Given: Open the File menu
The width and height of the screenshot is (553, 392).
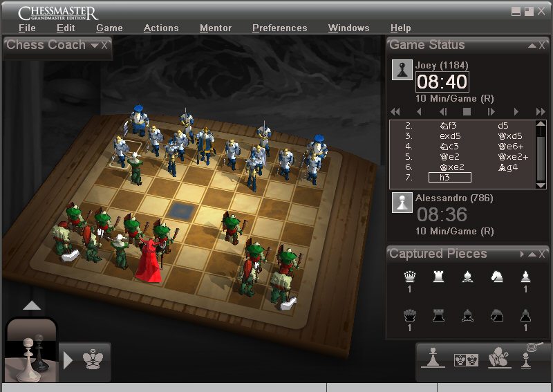Looking at the screenshot, I should pos(27,28).
